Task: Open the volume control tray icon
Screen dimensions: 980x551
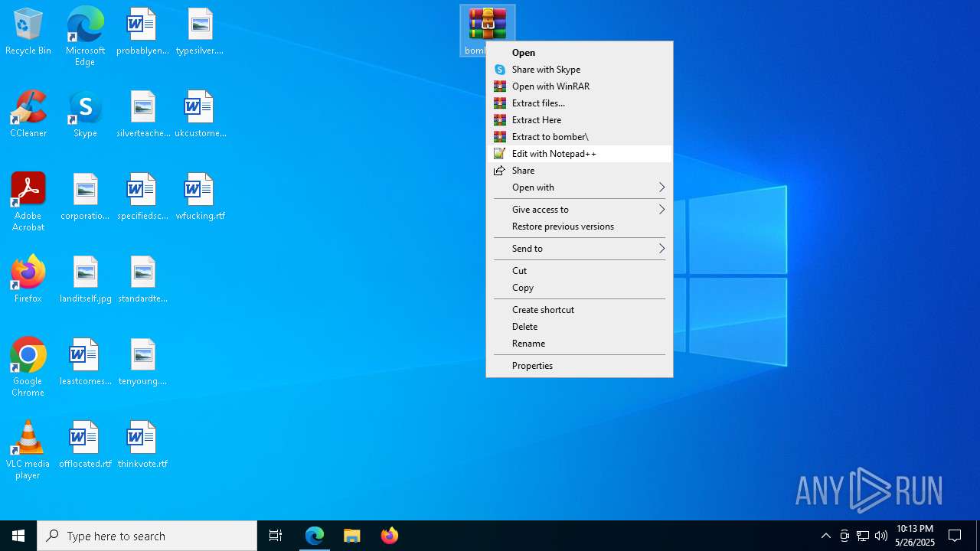Action: point(881,536)
